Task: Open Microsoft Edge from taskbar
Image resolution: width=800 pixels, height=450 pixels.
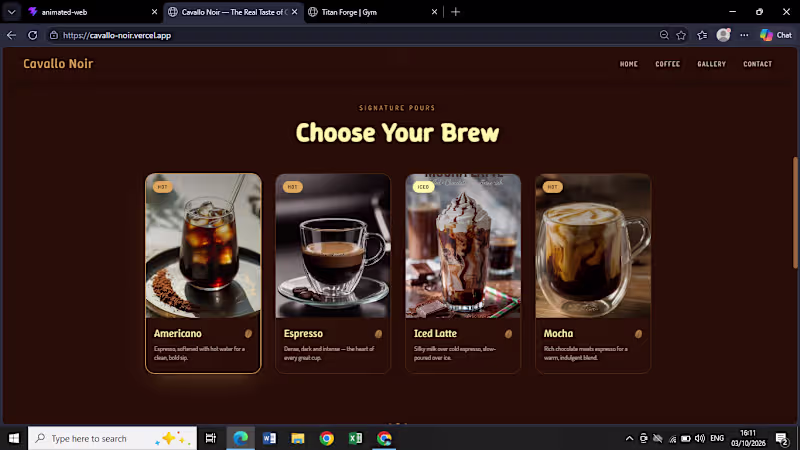Action: click(240, 438)
